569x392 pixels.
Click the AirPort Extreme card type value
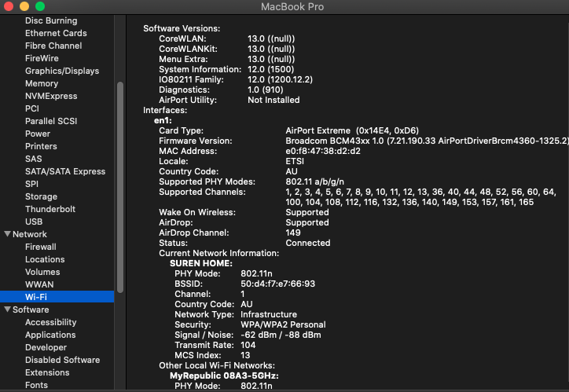coord(352,131)
